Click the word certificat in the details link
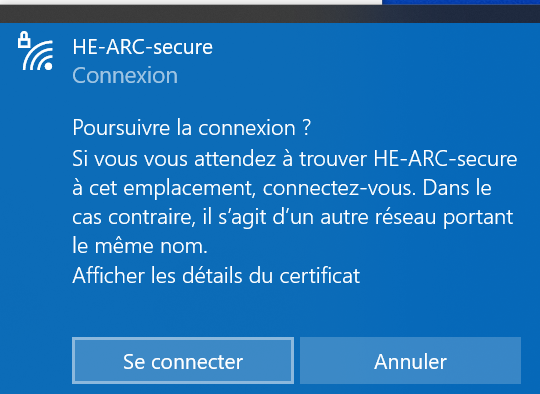Screen dimensions: 540x394 point(320,276)
